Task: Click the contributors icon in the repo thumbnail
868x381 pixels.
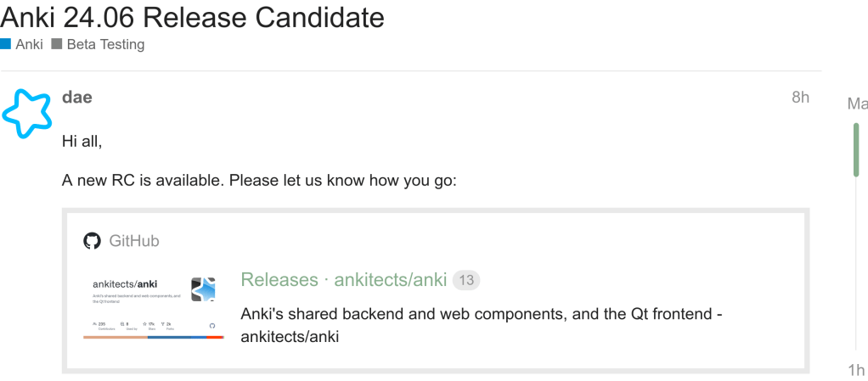Action: [x=93, y=324]
